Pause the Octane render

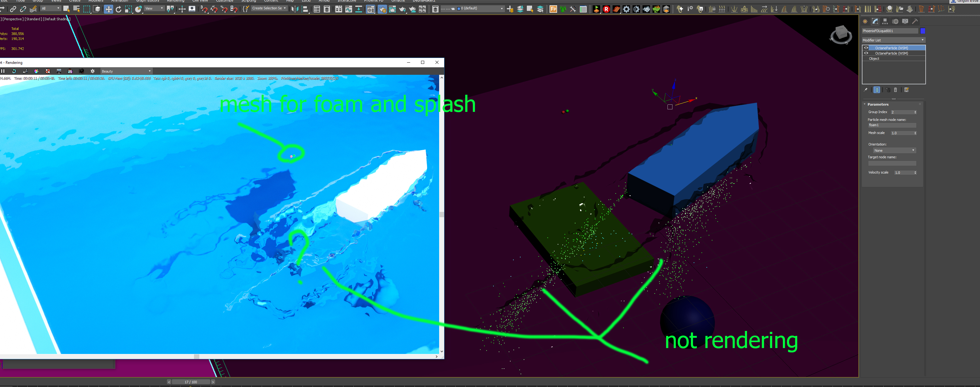(x=3, y=71)
